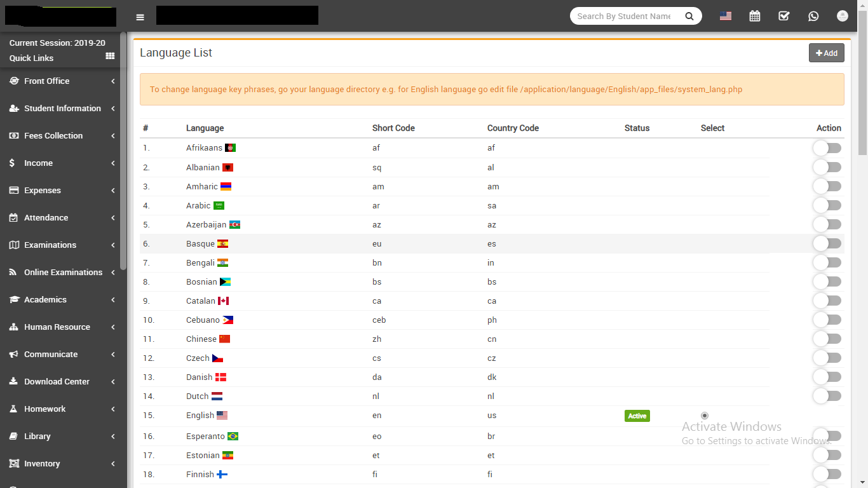Expand the Fees Collection menu chevron
This screenshot has width=868, height=488.
[x=112, y=136]
